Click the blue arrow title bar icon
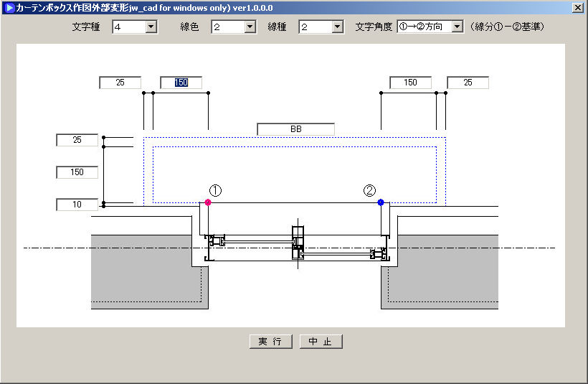Viewport: 588px width, 384px height. 9,7
